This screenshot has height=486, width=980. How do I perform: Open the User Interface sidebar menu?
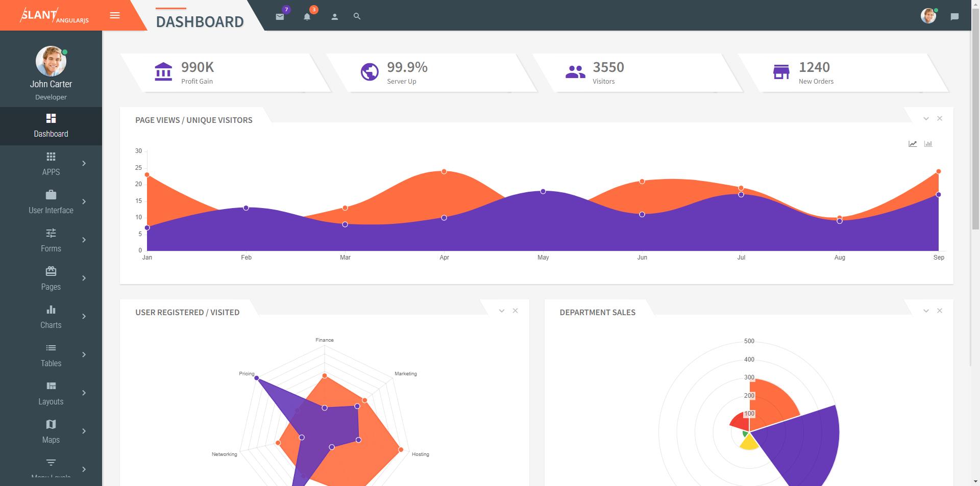point(51,202)
